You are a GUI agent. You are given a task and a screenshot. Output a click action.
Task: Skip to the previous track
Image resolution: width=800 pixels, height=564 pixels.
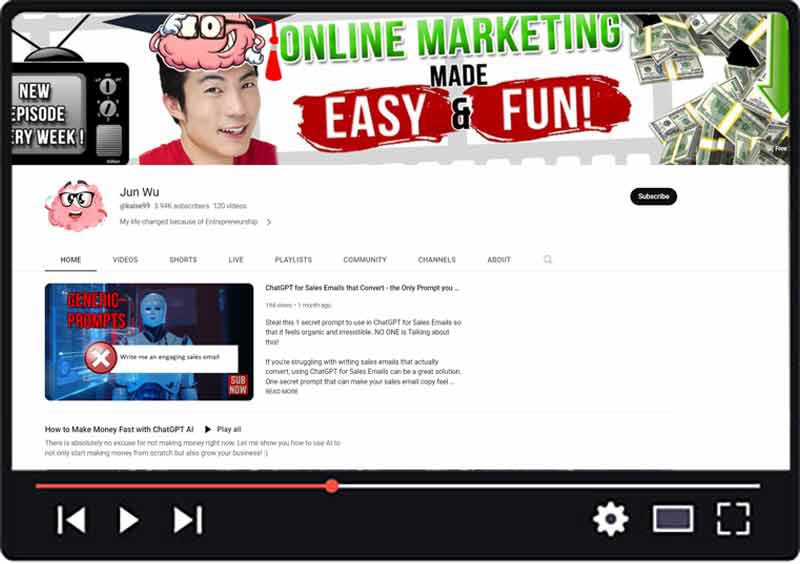(x=71, y=520)
